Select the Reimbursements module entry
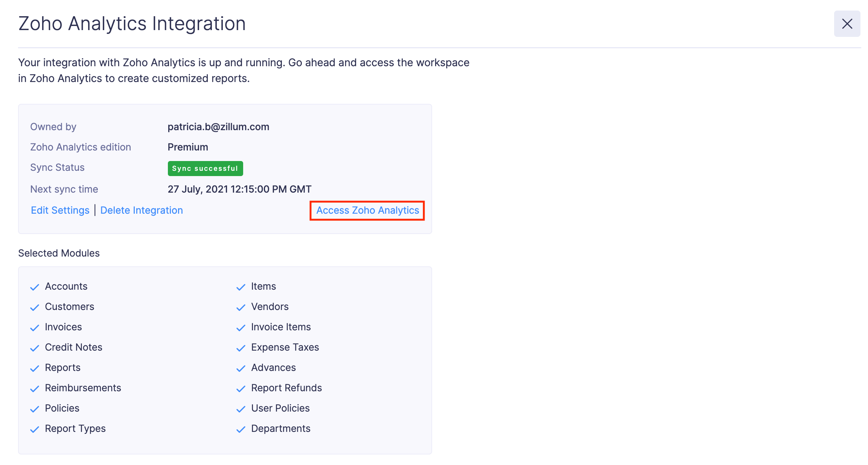868x465 pixels. point(83,387)
